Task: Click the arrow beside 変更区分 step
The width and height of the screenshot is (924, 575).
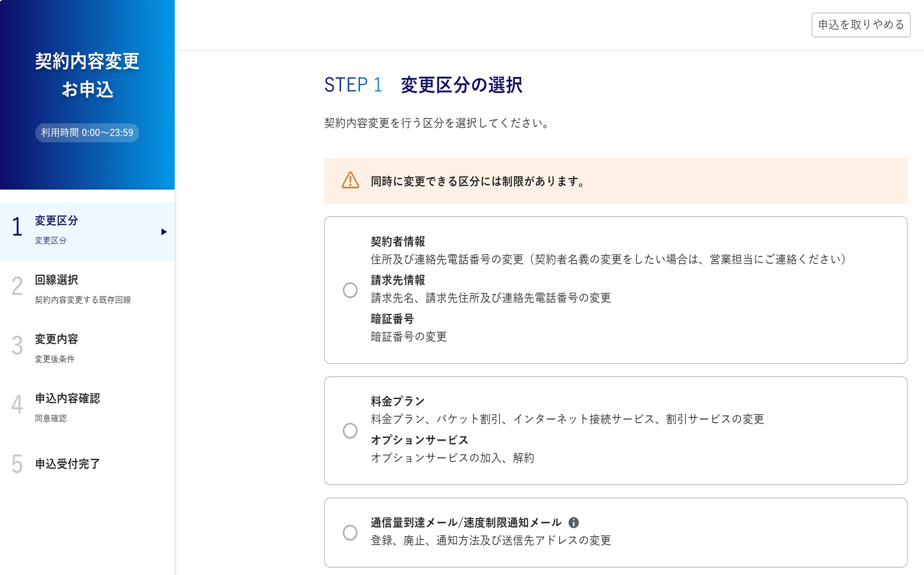Action: point(164,232)
